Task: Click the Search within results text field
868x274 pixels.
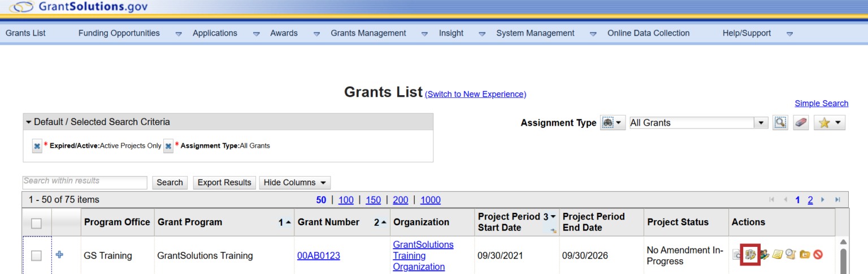Action: coord(85,182)
